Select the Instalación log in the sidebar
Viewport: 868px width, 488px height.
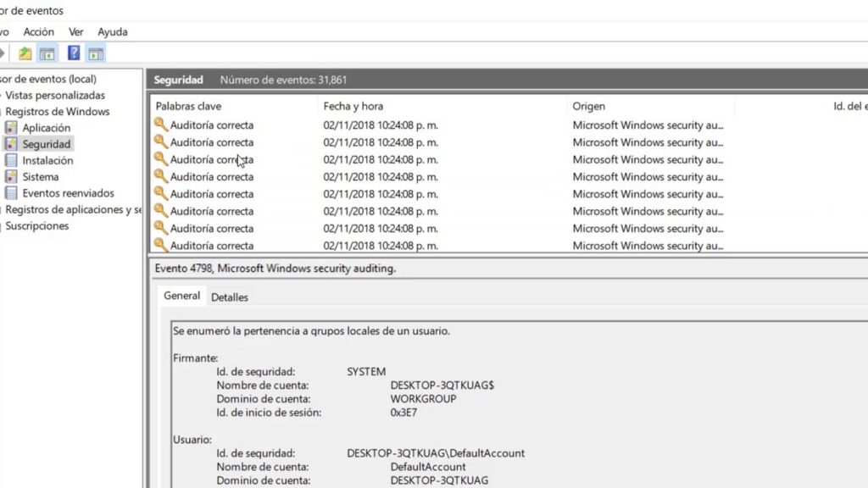click(49, 160)
